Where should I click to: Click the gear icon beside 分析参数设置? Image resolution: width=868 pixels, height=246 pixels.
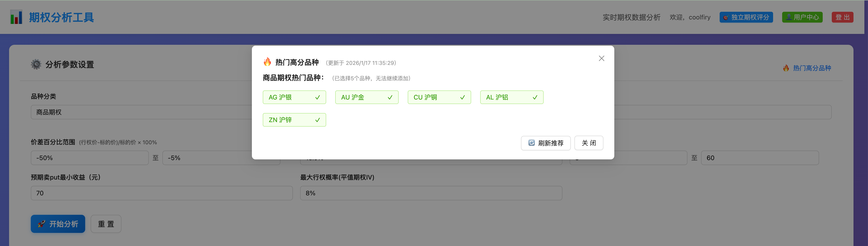pos(36,64)
